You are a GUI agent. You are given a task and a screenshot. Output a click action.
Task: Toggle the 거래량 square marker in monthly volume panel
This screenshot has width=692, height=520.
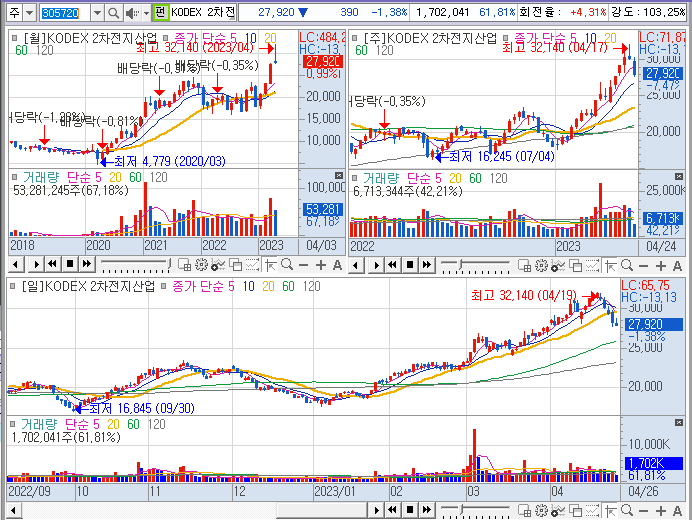(x=15, y=177)
